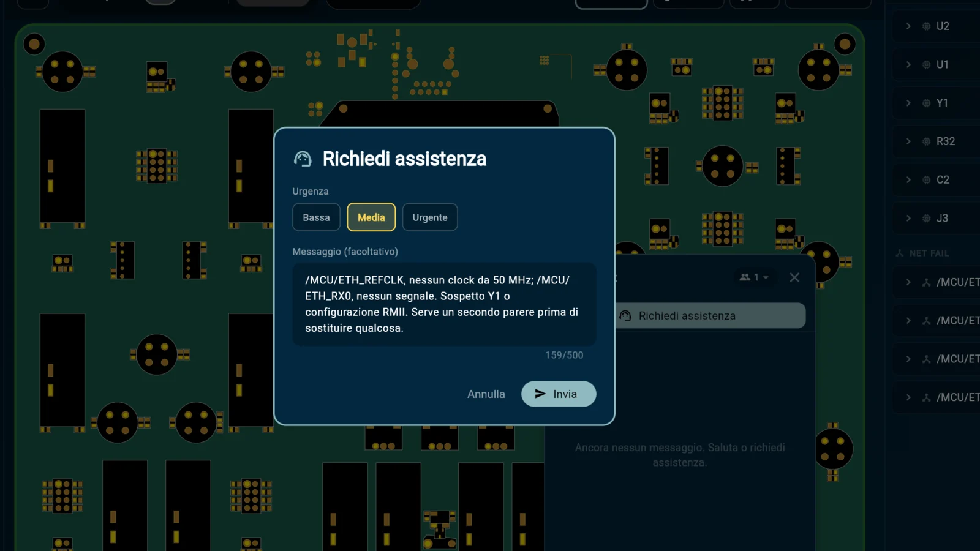Viewport: 980px width, 551px height.
Task: Expand the R32 component chevron
Action: [x=908, y=141]
